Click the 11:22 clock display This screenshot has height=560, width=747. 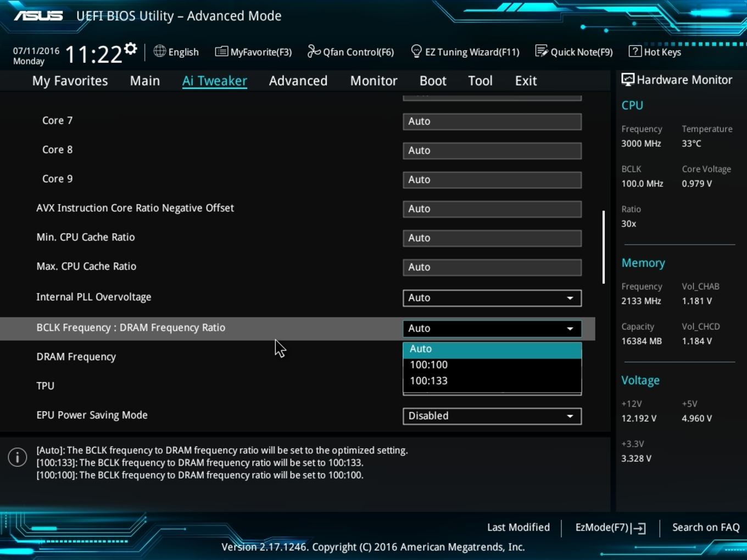coord(93,54)
